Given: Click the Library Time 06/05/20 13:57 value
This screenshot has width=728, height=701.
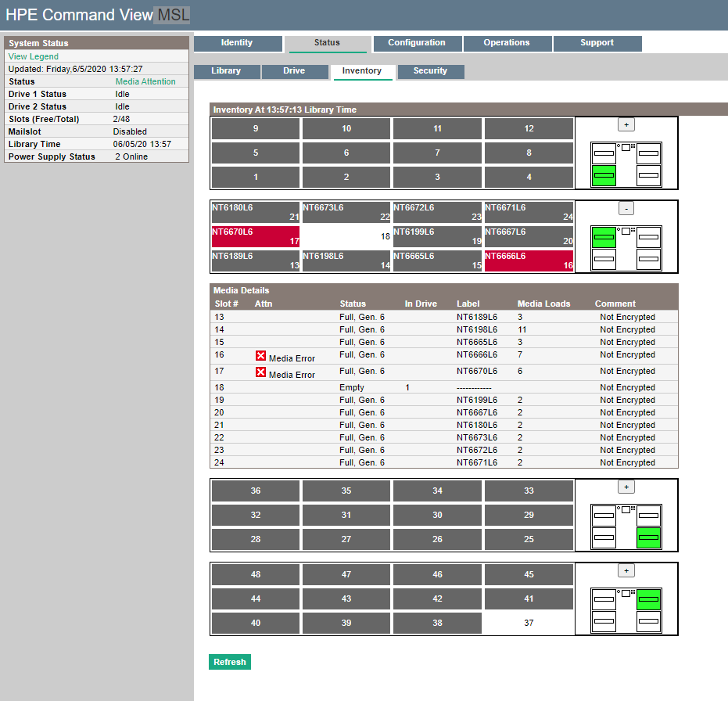Looking at the screenshot, I should tap(142, 144).
